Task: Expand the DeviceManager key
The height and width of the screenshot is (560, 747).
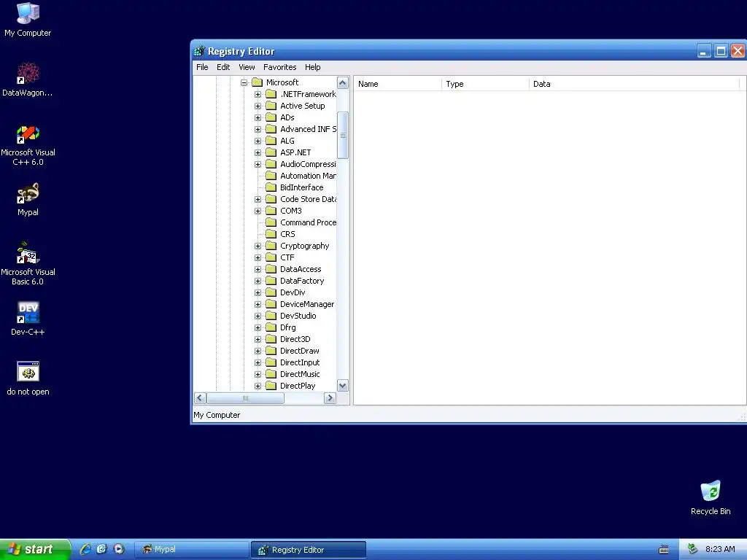Action: pos(258,304)
